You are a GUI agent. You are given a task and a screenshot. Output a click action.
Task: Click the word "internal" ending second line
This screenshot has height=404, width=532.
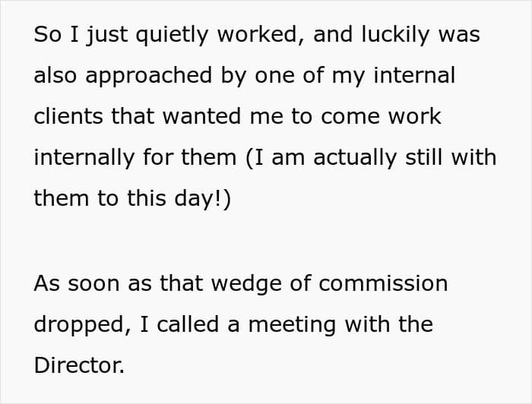pyautogui.click(x=414, y=75)
